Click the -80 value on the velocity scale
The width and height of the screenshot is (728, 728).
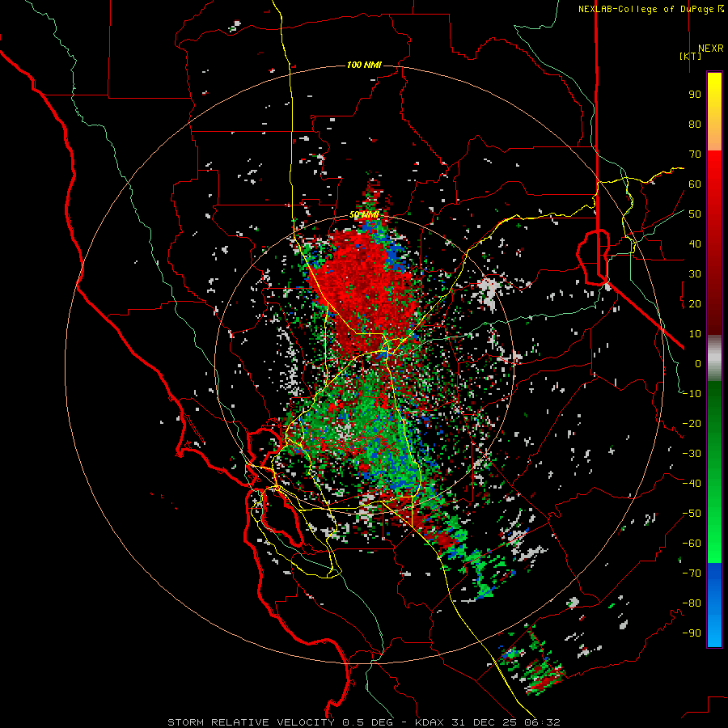(x=692, y=603)
